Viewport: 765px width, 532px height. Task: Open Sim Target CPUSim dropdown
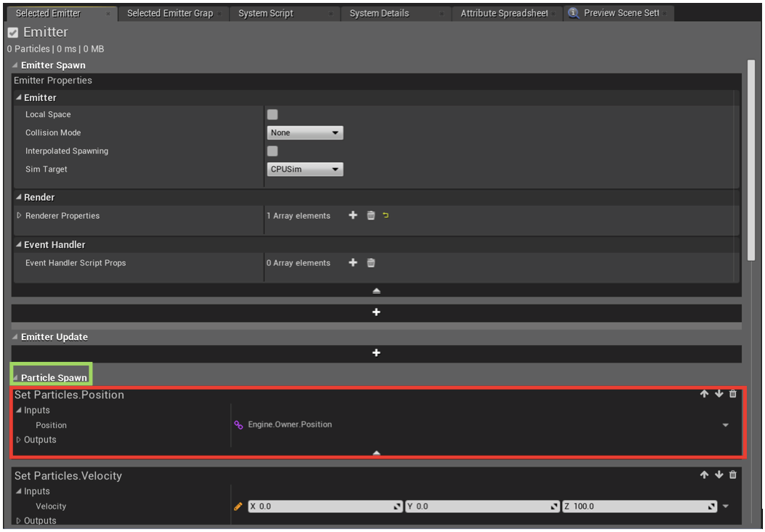(305, 169)
